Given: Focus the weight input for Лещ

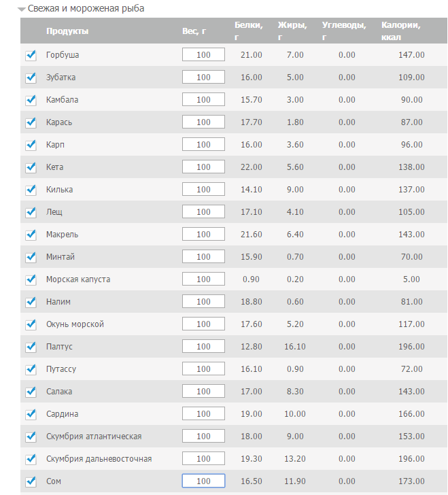Looking at the screenshot, I should click(x=203, y=212).
